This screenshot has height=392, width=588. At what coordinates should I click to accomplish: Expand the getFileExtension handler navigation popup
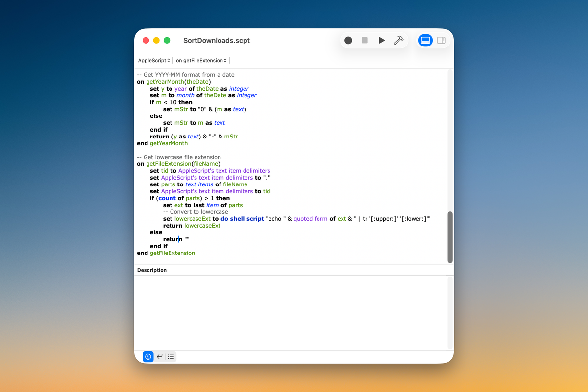[201, 61]
